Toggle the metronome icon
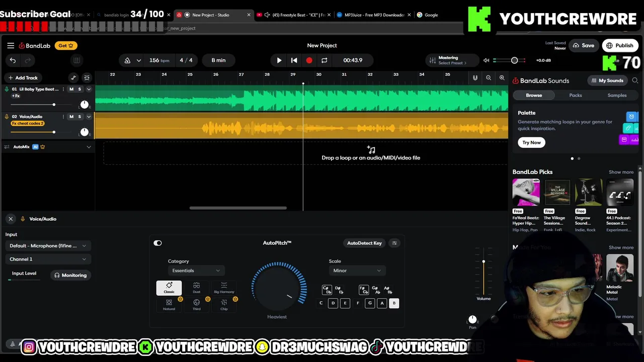This screenshot has height=362, width=644. (x=127, y=60)
